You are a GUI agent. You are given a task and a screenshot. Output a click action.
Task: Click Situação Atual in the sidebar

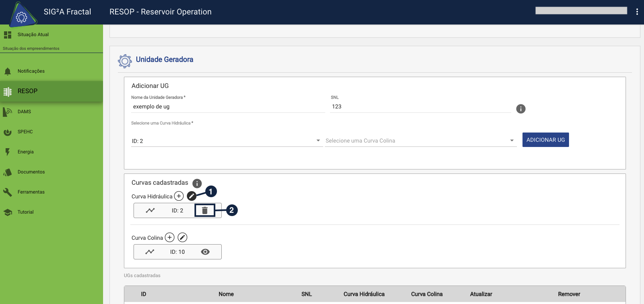click(x=33, y=35)
